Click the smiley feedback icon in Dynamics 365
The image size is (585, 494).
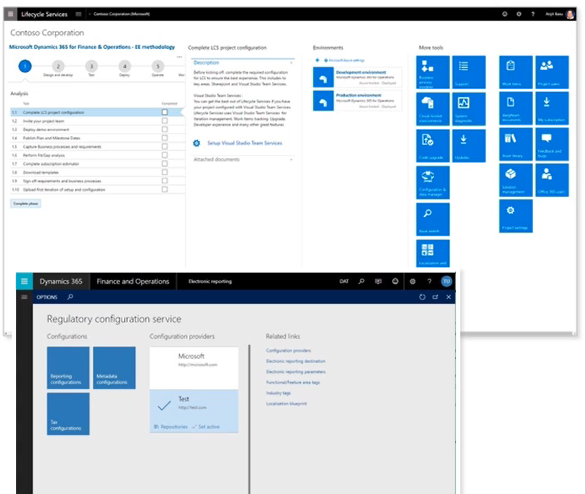(x=395, y=281)
